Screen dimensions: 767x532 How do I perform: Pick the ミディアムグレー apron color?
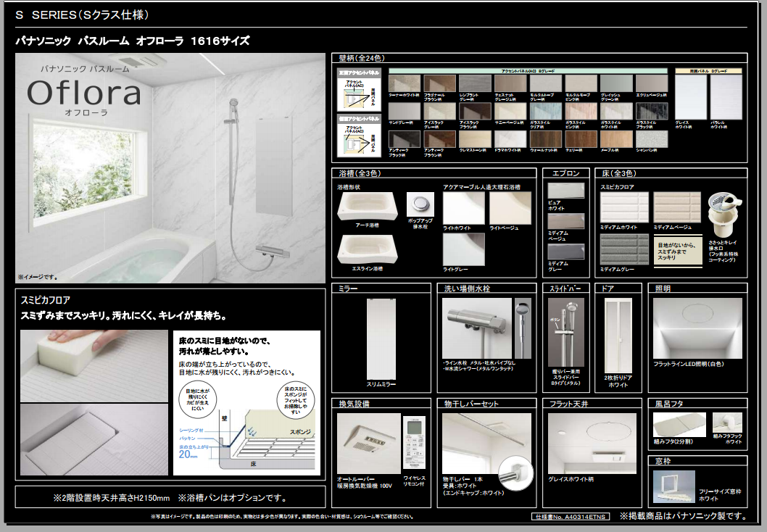(x=566, y=252)
